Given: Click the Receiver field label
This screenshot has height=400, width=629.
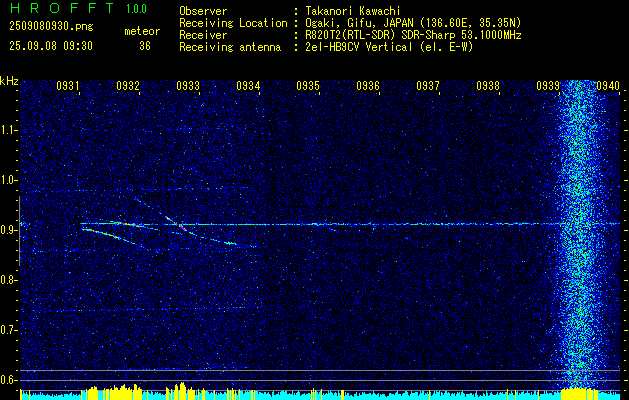Looking at the screenshot, I should [x=203, y=35].
